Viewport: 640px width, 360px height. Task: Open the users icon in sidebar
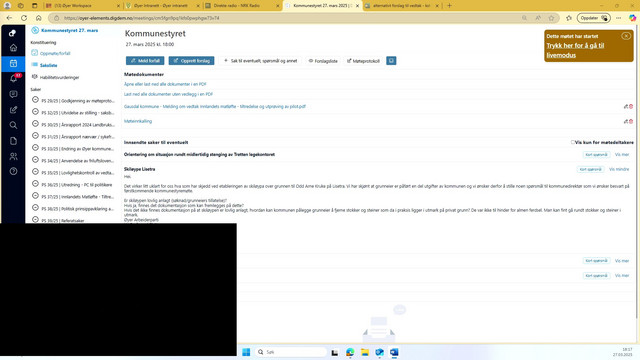13,156
